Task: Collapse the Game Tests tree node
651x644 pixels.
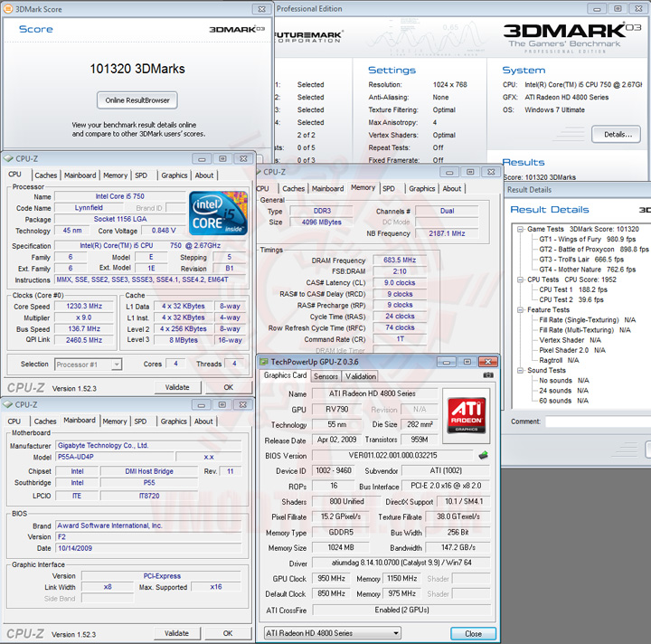Action: tap(520, 229)
